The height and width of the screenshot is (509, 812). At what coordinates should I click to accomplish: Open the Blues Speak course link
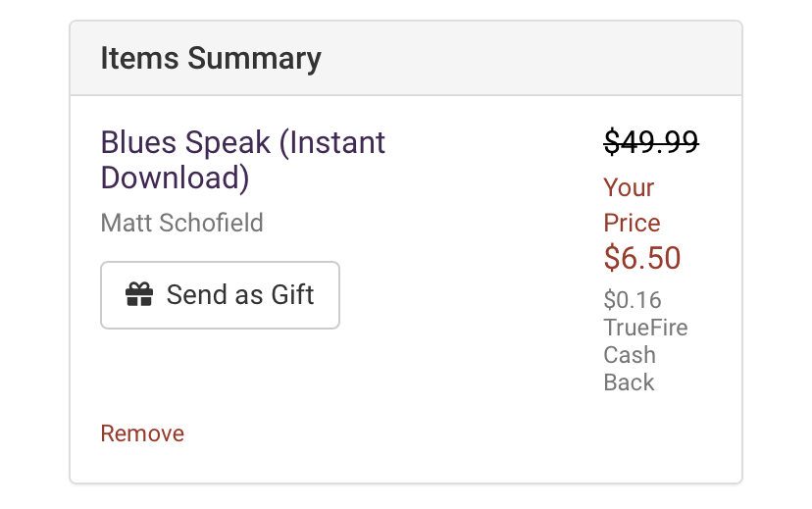(x=243, y=160)
